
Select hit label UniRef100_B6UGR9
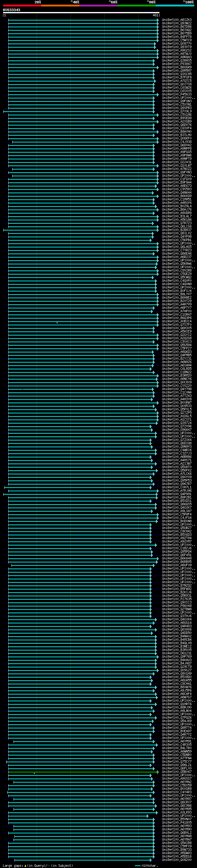(177, 67)
